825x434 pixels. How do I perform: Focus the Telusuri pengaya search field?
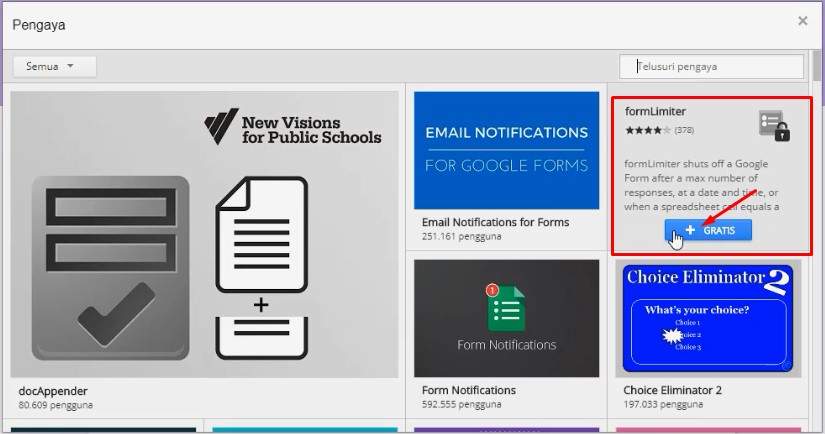click(x=711, y=67)
